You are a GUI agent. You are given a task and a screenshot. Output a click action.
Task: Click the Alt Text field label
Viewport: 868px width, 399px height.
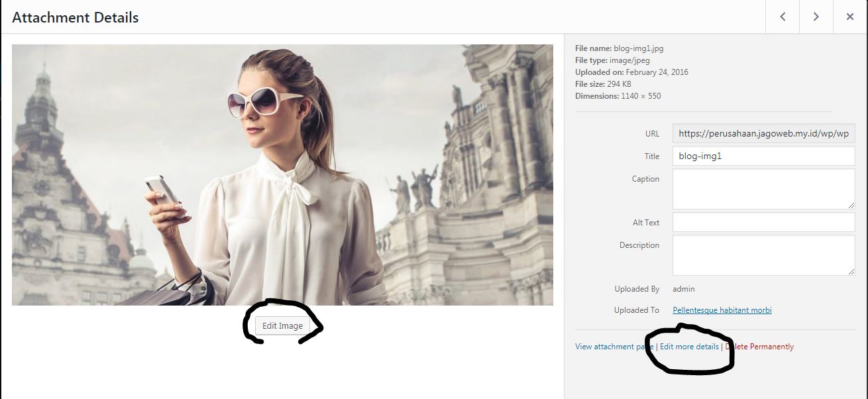pos(645,223)
